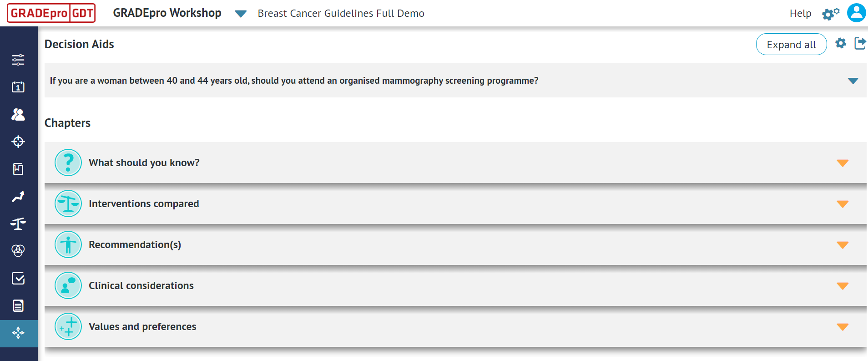Click the export icon near Expand all

861,43
